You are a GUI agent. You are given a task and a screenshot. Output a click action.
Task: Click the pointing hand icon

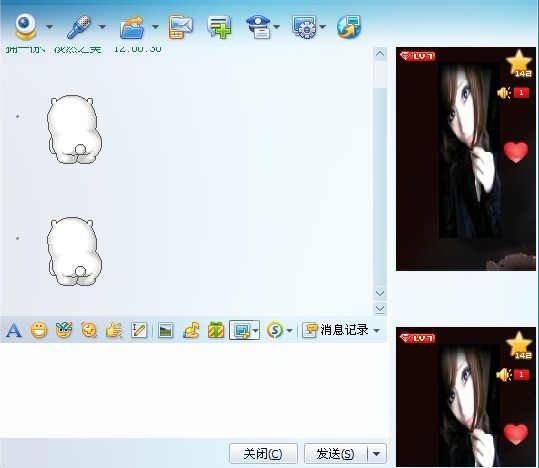point(114,330)
